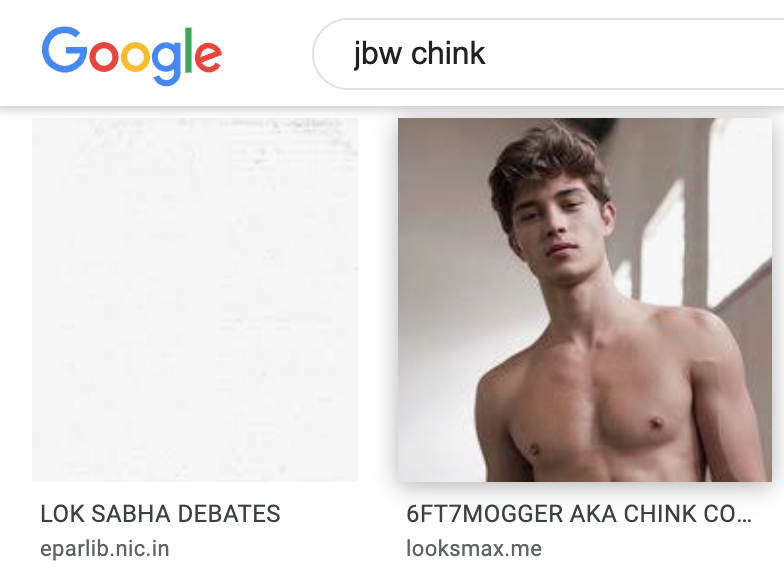Viewport: 784px width, 576px height.
Task: Click the 6FT7MOGGER result title
Action: click(579, 514)
